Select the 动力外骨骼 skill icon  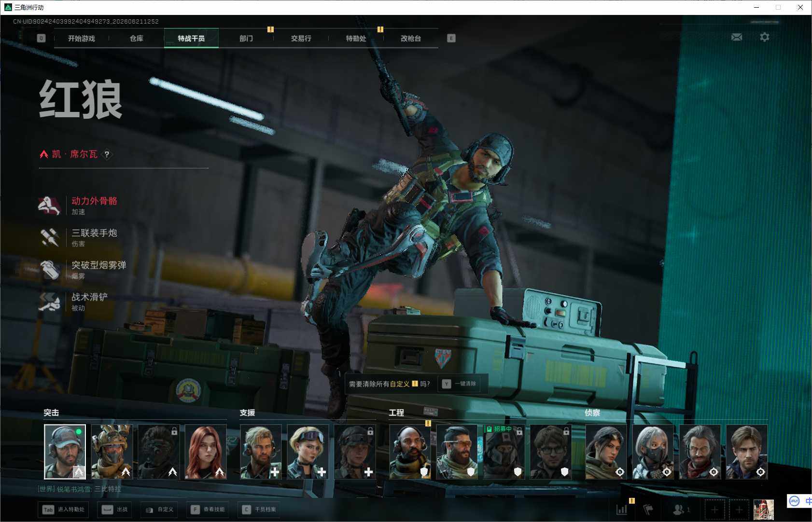click(49, 206)
